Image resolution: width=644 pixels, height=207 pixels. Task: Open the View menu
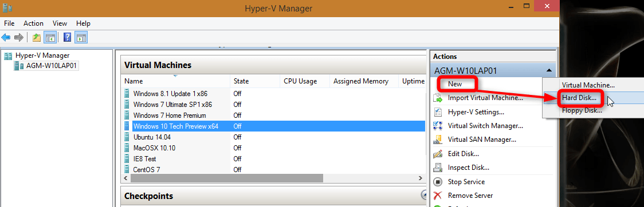[x=60, y=23]
